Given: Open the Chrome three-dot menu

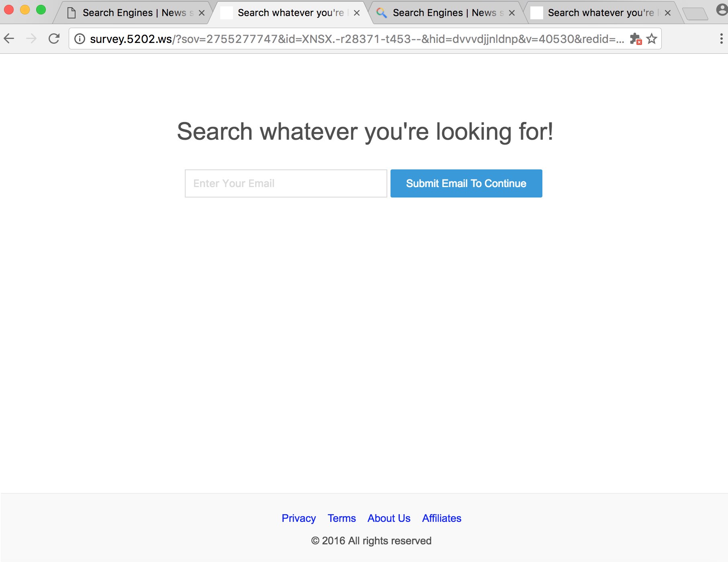Looking at the screenshot, I should point(721,39).
